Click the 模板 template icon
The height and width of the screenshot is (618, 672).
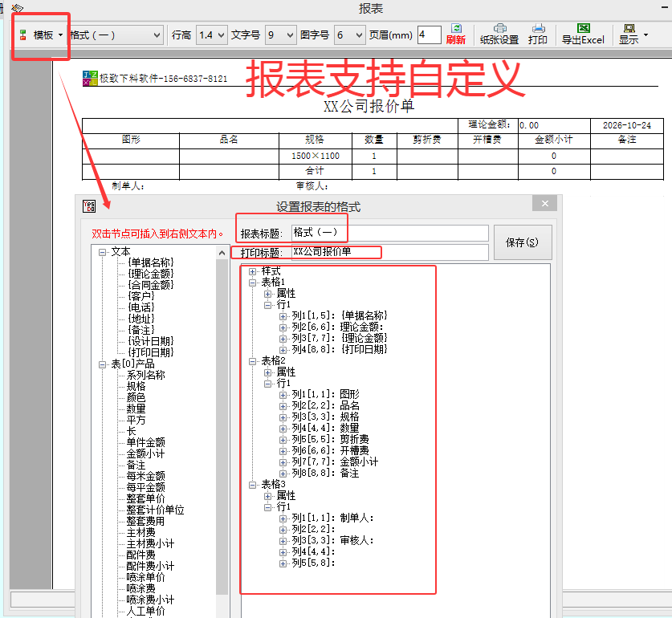[x=23, y=35]
